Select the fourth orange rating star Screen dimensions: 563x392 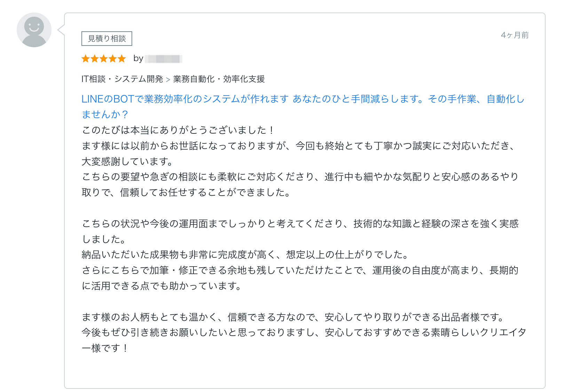coord(112,59)
